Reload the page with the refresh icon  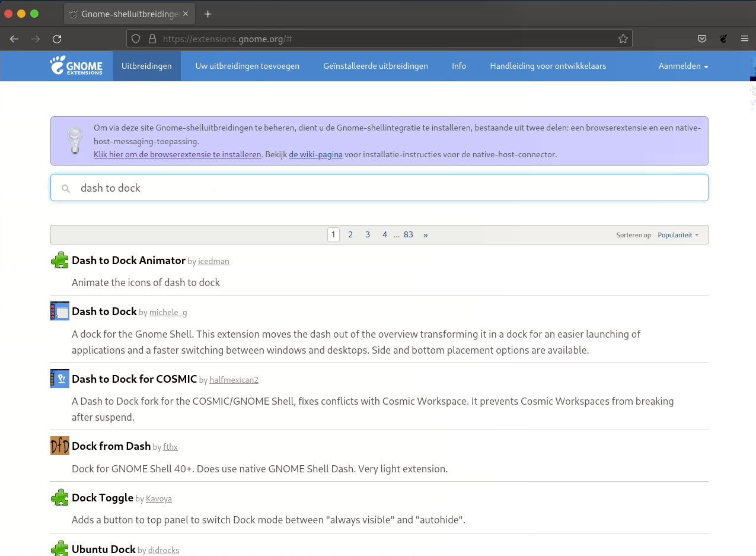(57, 39)
